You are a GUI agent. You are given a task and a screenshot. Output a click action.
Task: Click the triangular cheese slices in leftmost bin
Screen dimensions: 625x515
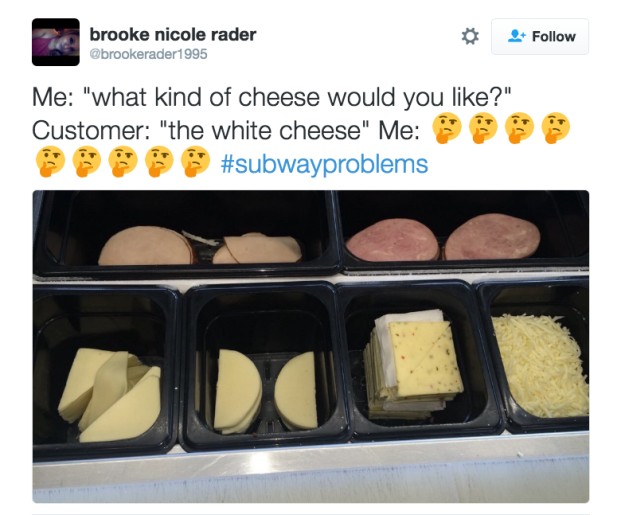pyautogui.click(x=110, y=395)
